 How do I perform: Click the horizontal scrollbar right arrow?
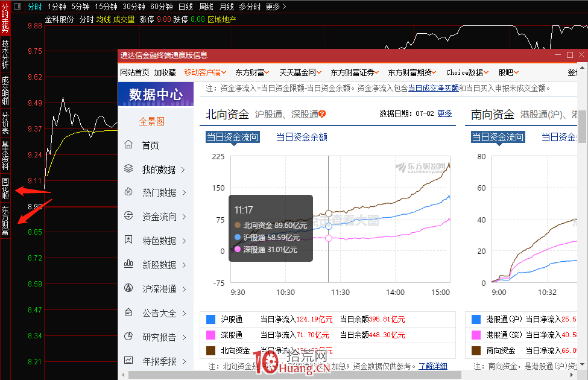pyautogui.click(x=572, y=375)
